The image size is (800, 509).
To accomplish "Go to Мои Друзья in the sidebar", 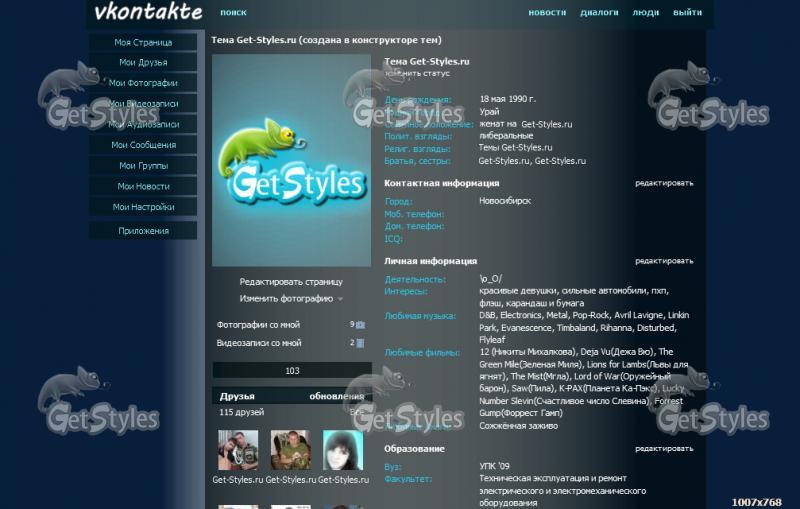I will (143, 63).
